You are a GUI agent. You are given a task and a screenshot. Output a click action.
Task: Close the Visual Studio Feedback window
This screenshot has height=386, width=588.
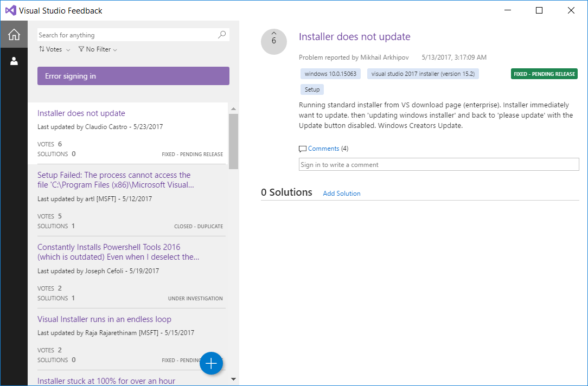571,10
